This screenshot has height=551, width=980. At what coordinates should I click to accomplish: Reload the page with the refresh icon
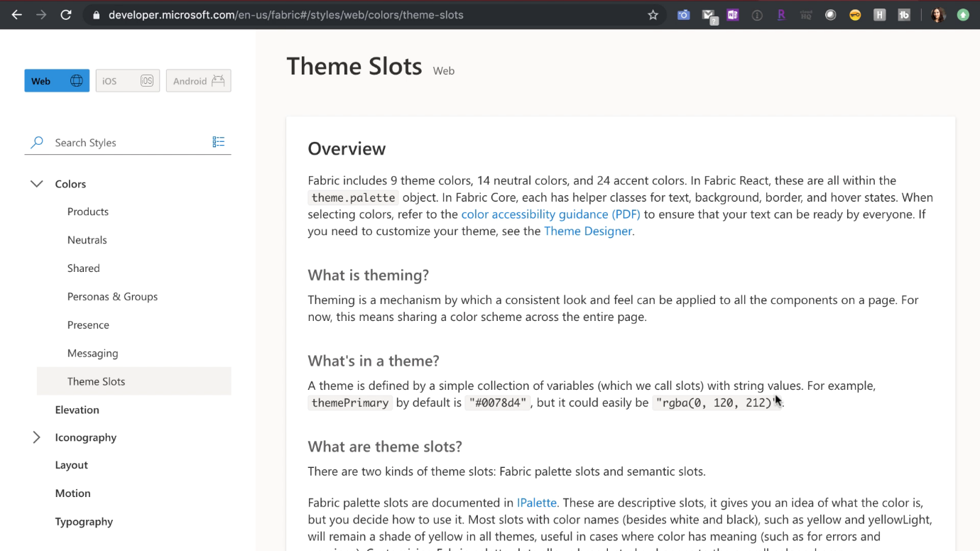click(66, 14)
